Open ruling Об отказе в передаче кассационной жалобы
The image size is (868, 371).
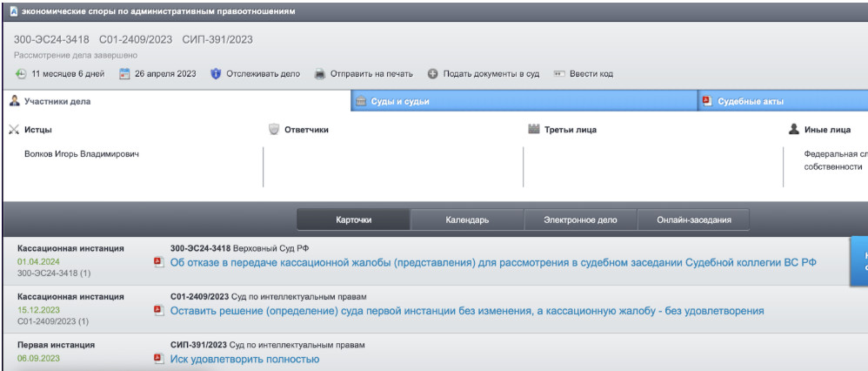[492, 262]
